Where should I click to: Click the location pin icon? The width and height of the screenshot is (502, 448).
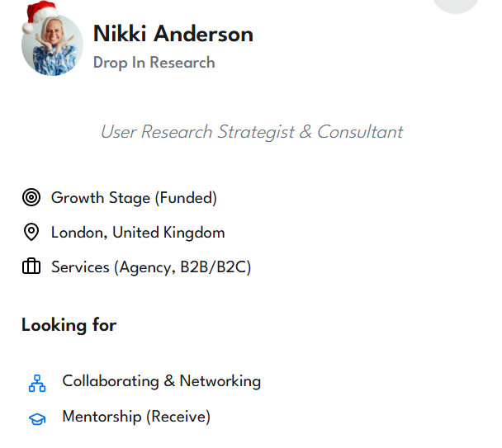tap(31, 233)
